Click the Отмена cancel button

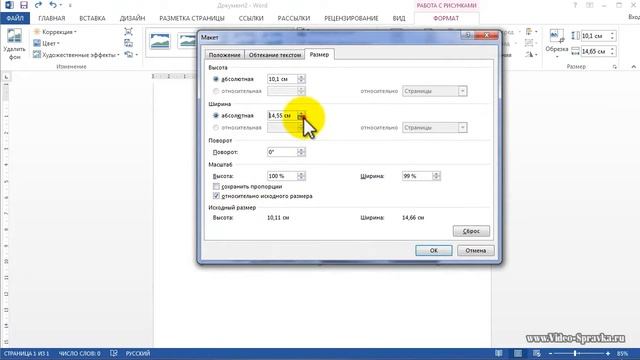tap(476, 250)
